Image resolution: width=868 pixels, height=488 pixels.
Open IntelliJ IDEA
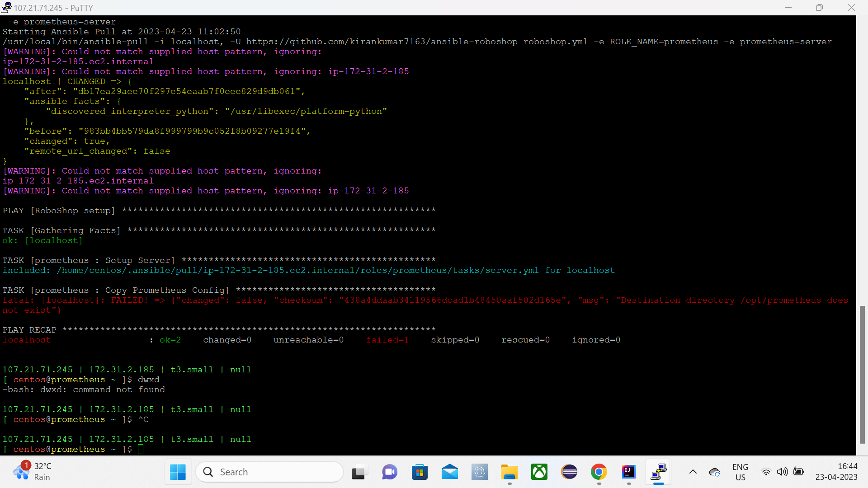(x=629, y=472)
